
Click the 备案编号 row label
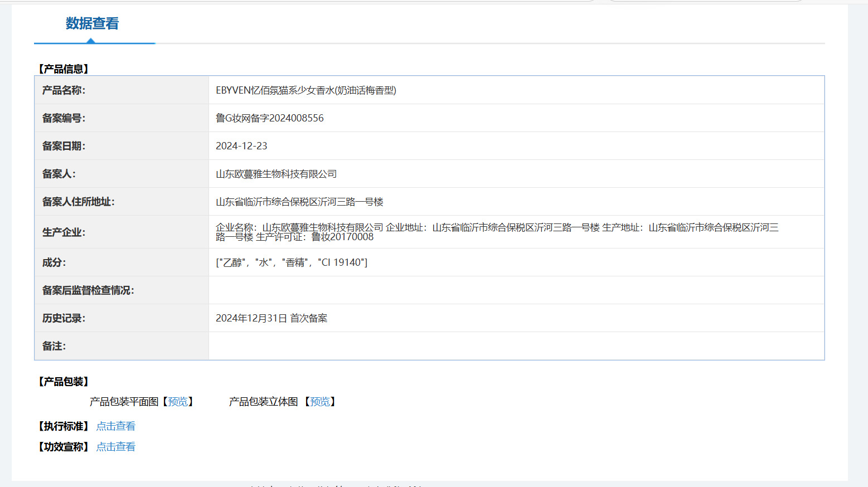[64, 118]
